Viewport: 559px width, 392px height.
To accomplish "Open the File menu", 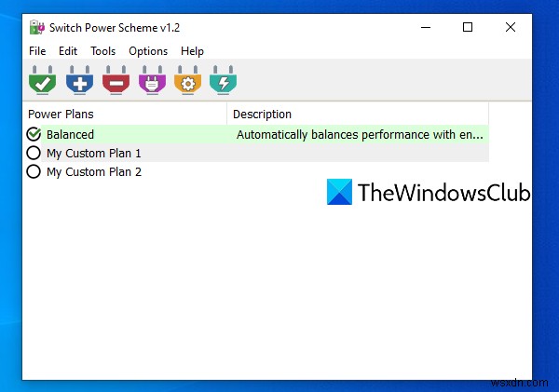I will [x=37, y=51].
